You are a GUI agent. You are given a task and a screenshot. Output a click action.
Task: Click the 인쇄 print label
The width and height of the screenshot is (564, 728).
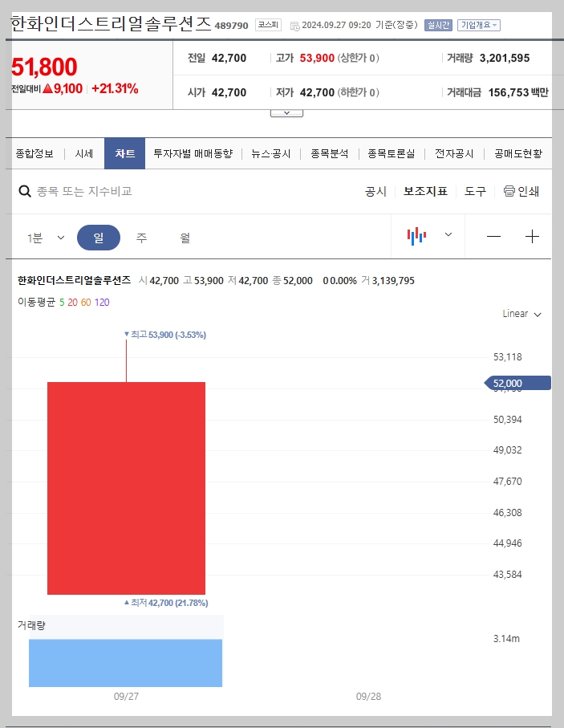pyautogui.click(x=528, y=191)
